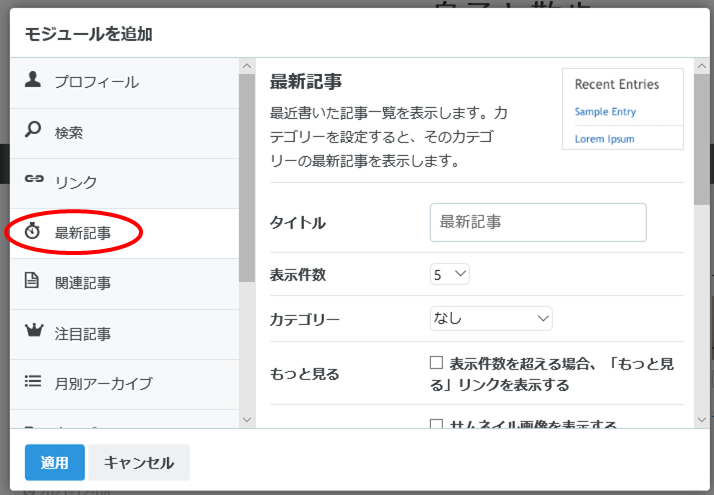Viewport: 714px width, 495px height.
Task: Click the profile person icon
Action: [33, 79]
